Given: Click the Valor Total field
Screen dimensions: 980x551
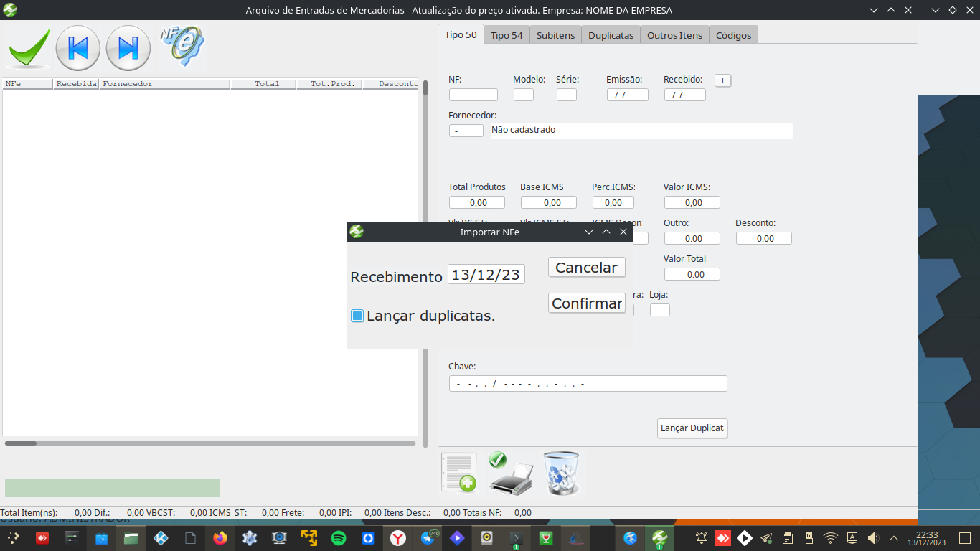Looking at the screenshot, I should pos(692,274).
